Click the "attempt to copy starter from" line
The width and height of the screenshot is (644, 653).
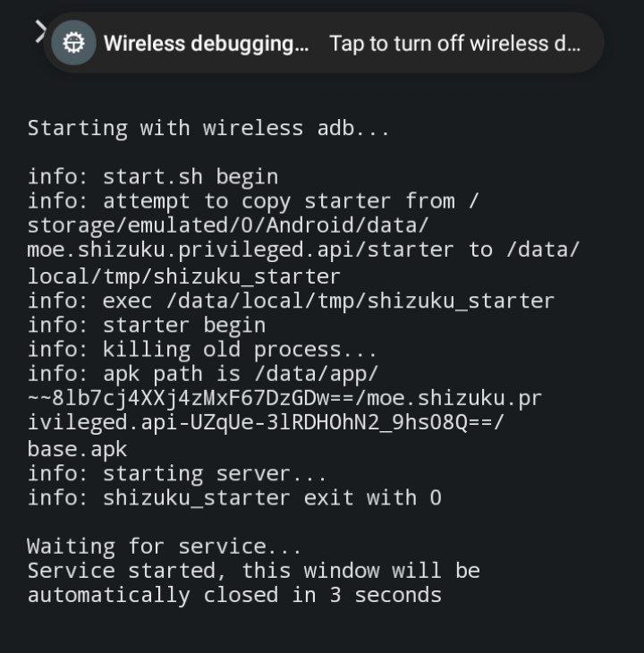pyautogui.click(x=253, y=201)
